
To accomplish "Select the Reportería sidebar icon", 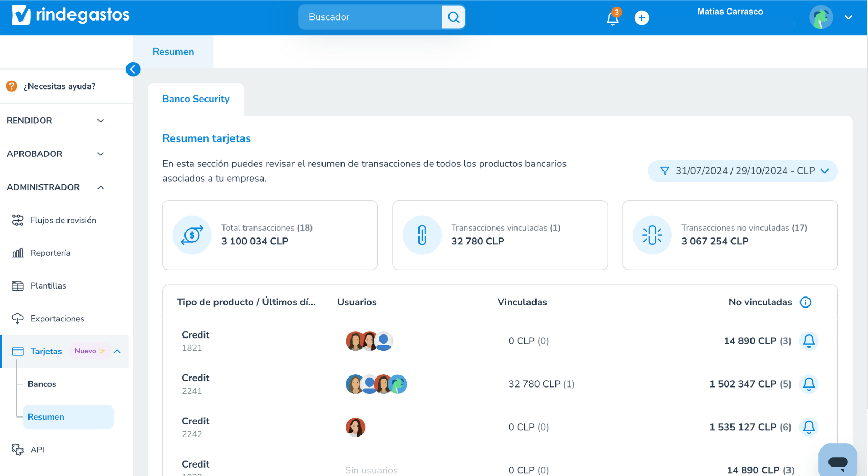I will 17,253.
